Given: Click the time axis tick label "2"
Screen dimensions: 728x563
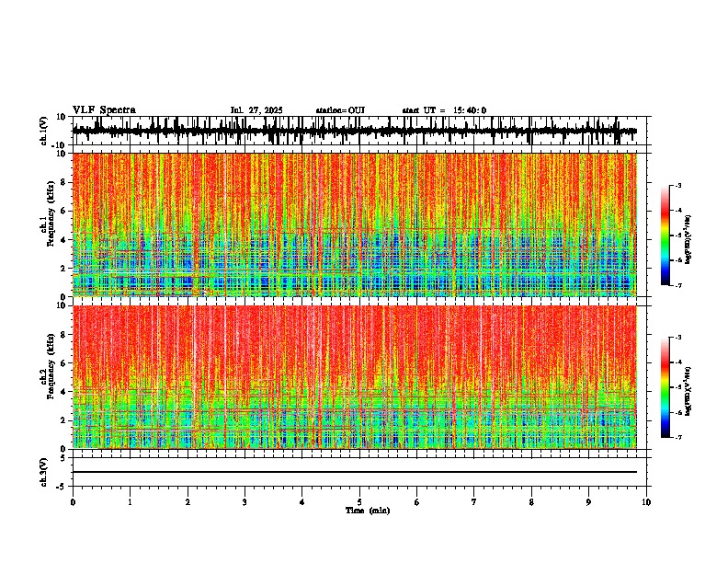Looking at the screenshot, I should tap(188, 502).
